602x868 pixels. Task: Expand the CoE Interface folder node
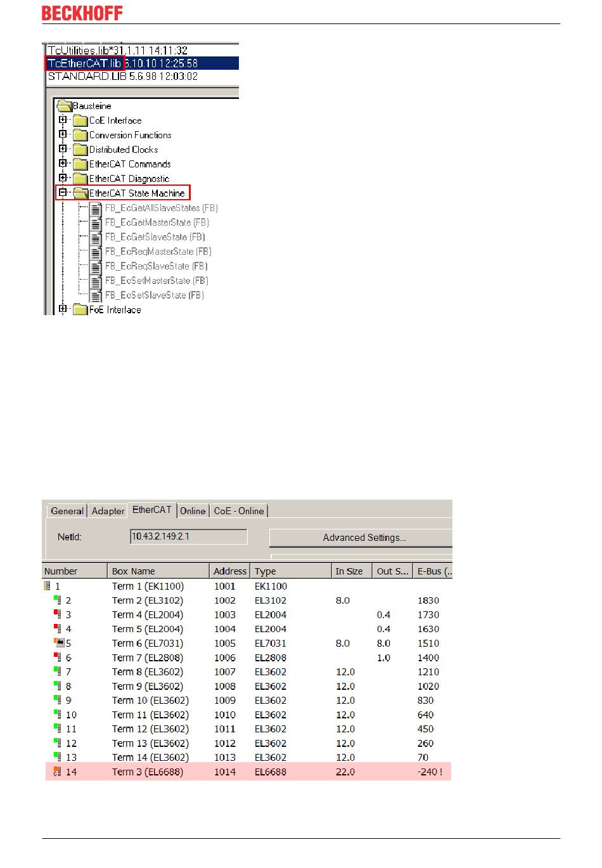(x=63, y=120)
